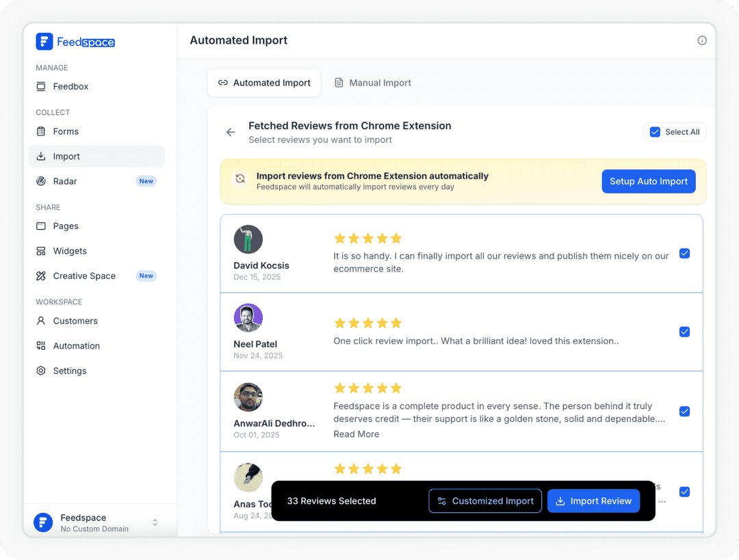739x560 pixels.
Task: Open Creative Space in the sidebar
Action: (96, 276)
